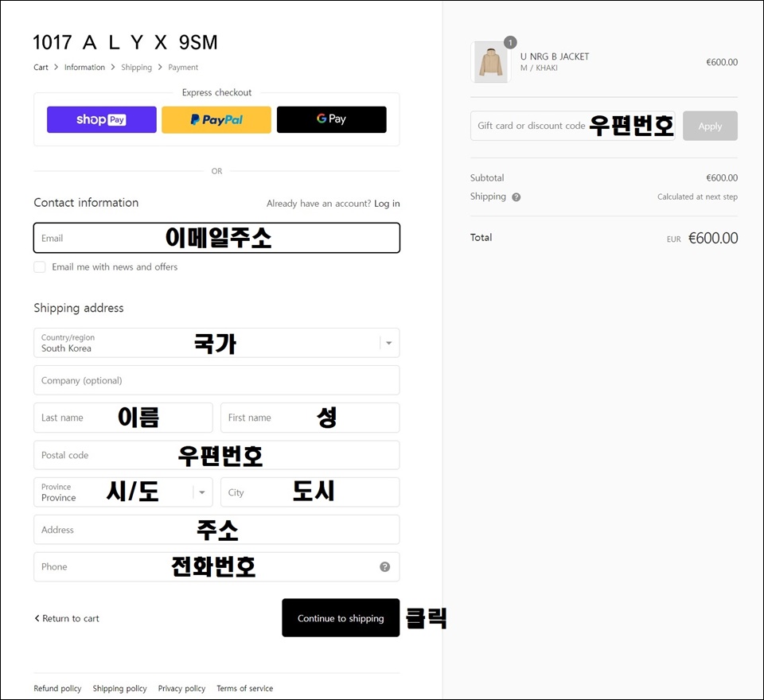Choose the Google Pay express checkout
This screenshot has height=700, width=764.
click(332, 119)
